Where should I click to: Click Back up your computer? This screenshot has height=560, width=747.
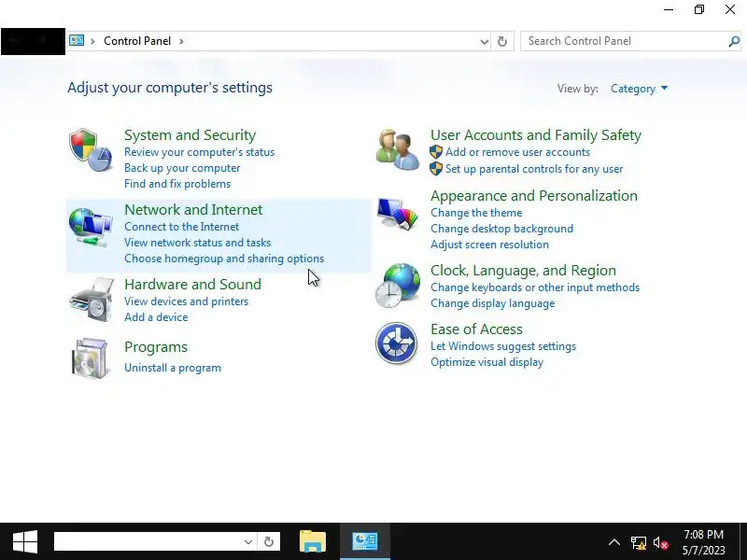click(182, 168)
